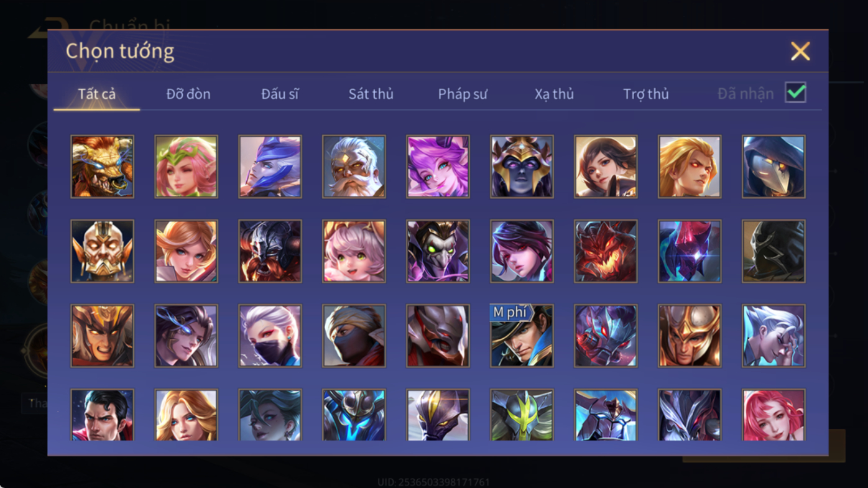Toggle the Đã nhận checkbox
868x488 pixels.
(x=795, y=93)
